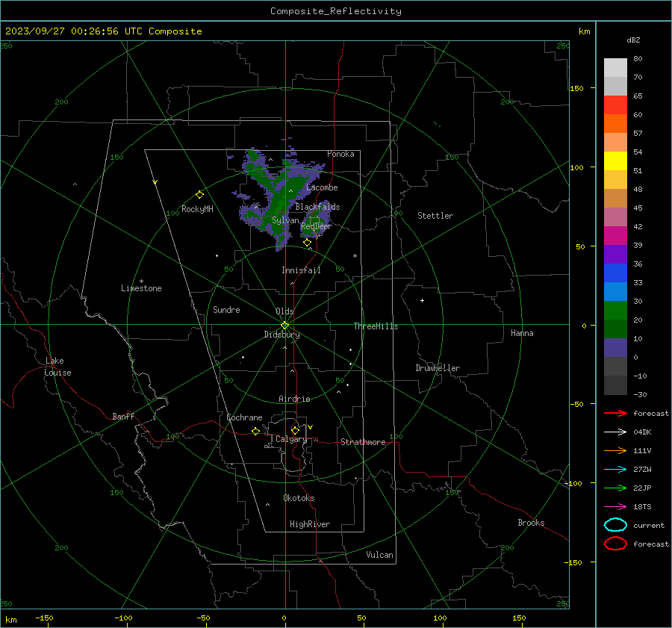Click the Drumheller city label

coord(438,368)
